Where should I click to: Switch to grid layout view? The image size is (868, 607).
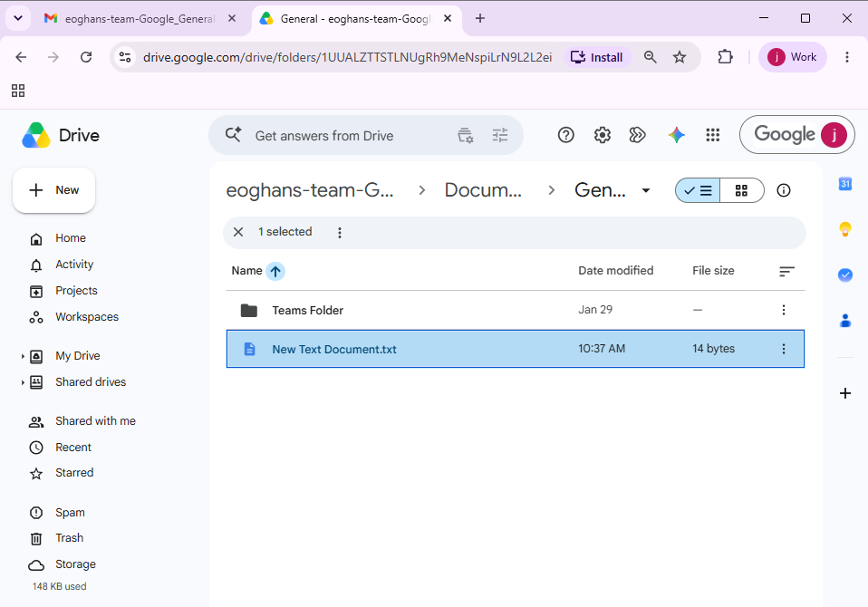point(742,190)
